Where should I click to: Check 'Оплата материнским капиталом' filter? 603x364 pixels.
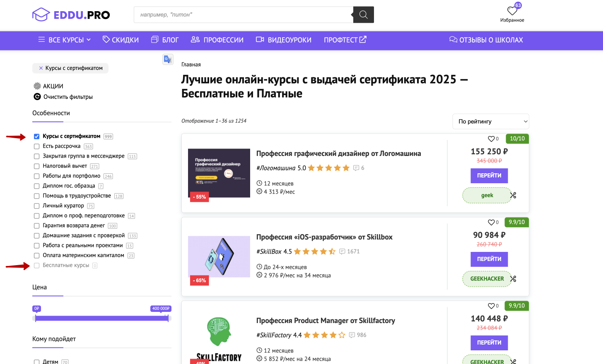pyautogui.click(x=36, y=256)
